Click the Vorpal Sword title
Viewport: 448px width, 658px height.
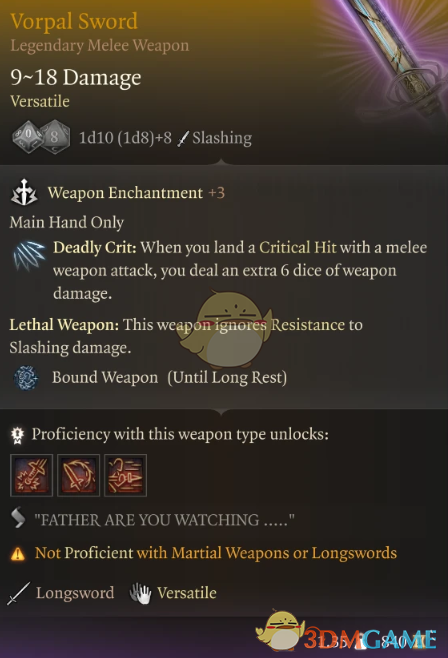tap(74, 21)
